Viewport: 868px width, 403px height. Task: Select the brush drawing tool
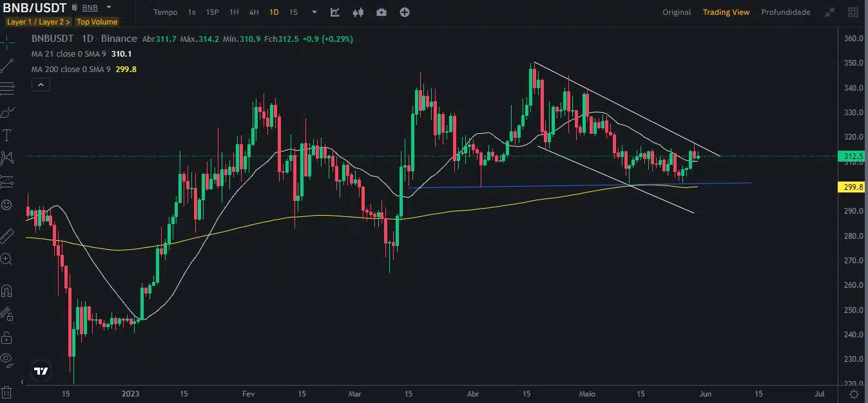[x=6, y=112]
